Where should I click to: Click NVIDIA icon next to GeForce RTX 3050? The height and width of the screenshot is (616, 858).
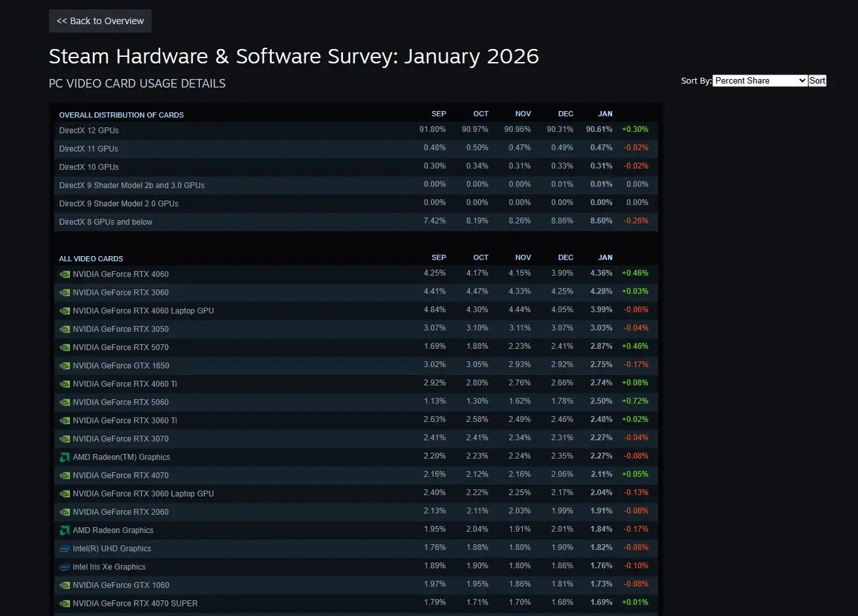pos(65,329)
